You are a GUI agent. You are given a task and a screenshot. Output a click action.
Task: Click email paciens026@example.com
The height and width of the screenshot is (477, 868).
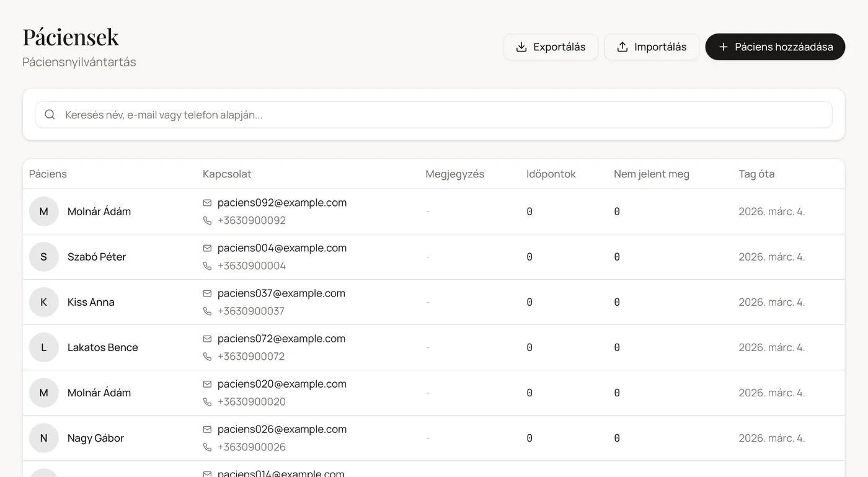[x=282, y=429]
